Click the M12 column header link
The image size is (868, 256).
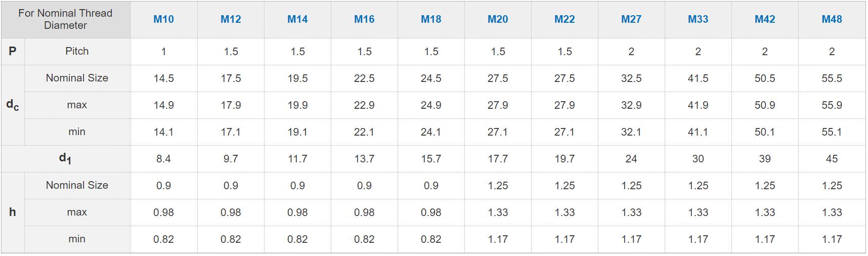click(x=231, y=19)
